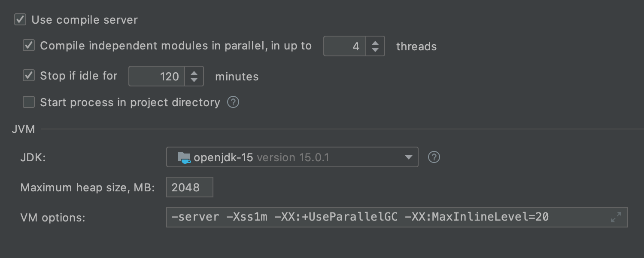Uncheck the Stop if idle for option
This screenshot has width=644, height=258.
29,76
